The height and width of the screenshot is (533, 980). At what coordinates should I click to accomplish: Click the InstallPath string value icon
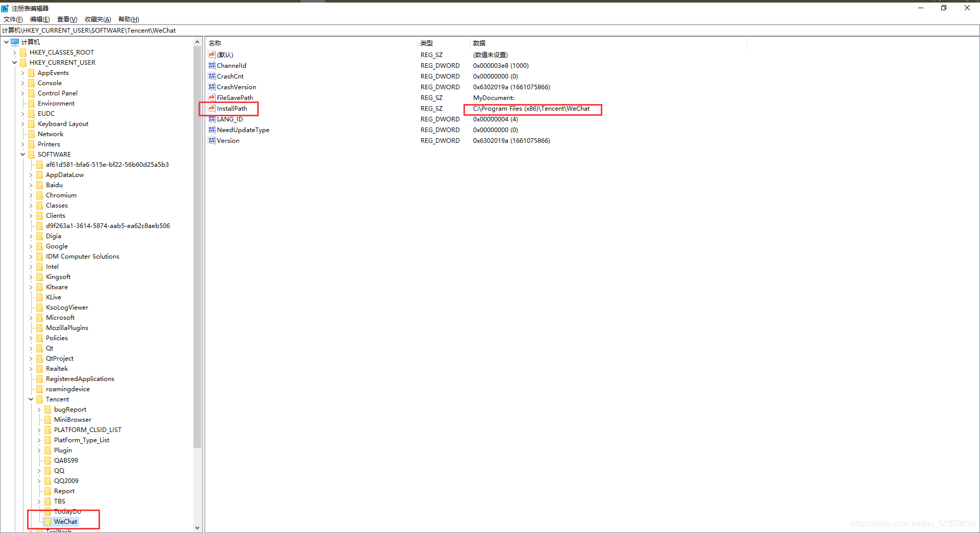(212, 108)
